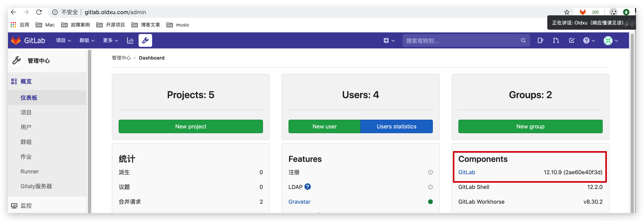Click the LDAP help question icon
The image size is (644, 221).
(307, 187)
